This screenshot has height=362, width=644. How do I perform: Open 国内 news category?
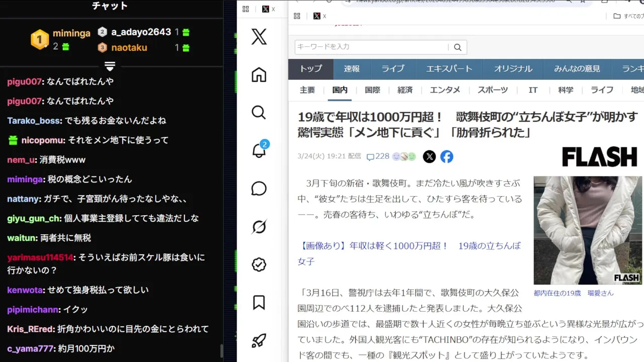click(340, 90)
